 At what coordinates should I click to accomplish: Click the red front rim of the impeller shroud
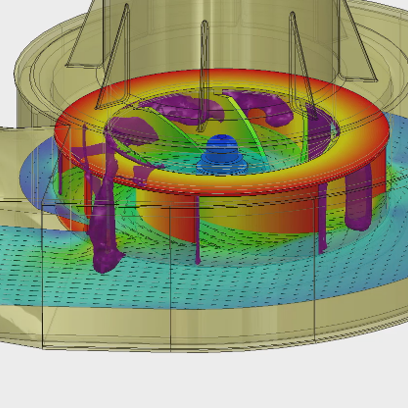click(220, 186)
